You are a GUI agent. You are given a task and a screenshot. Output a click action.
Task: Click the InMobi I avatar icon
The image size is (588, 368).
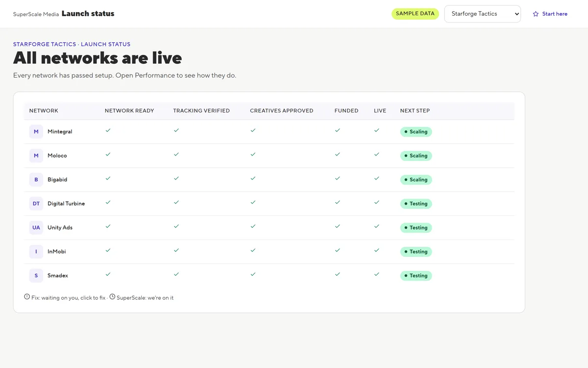[36, 252]
